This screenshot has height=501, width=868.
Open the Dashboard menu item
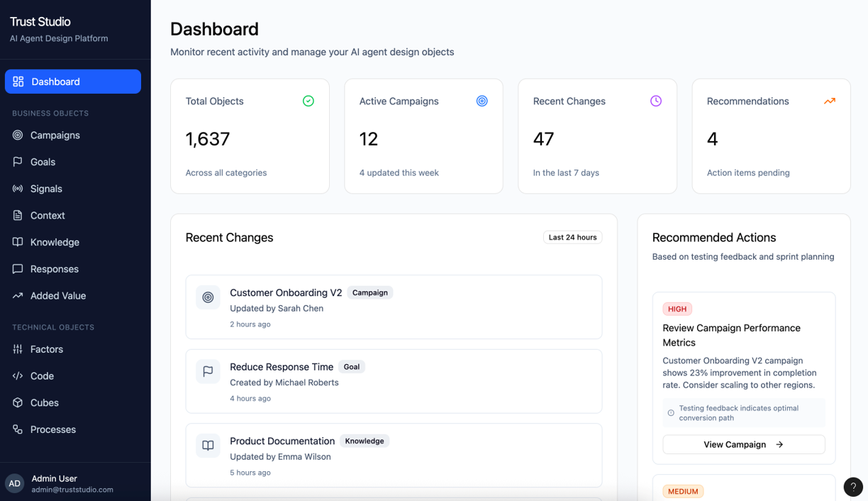coord(73,82)
